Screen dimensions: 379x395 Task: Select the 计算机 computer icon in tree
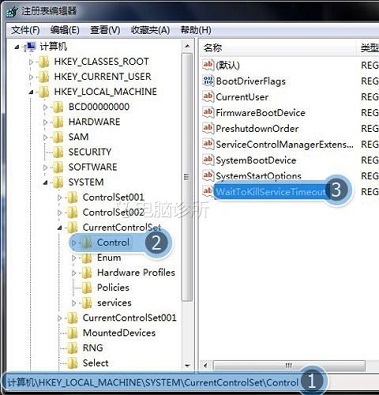pos(30,47)
